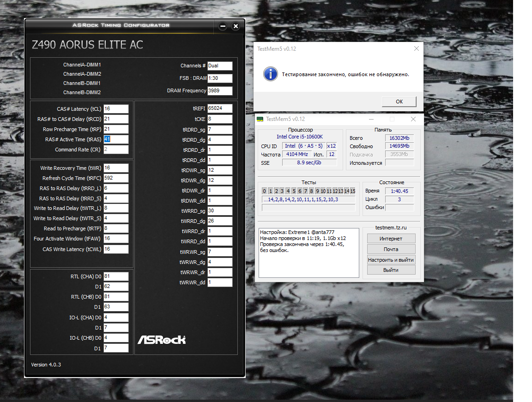532x402 pixels.
Task: Click the testmem.tz.ru label
Action: tap(391, 228)
